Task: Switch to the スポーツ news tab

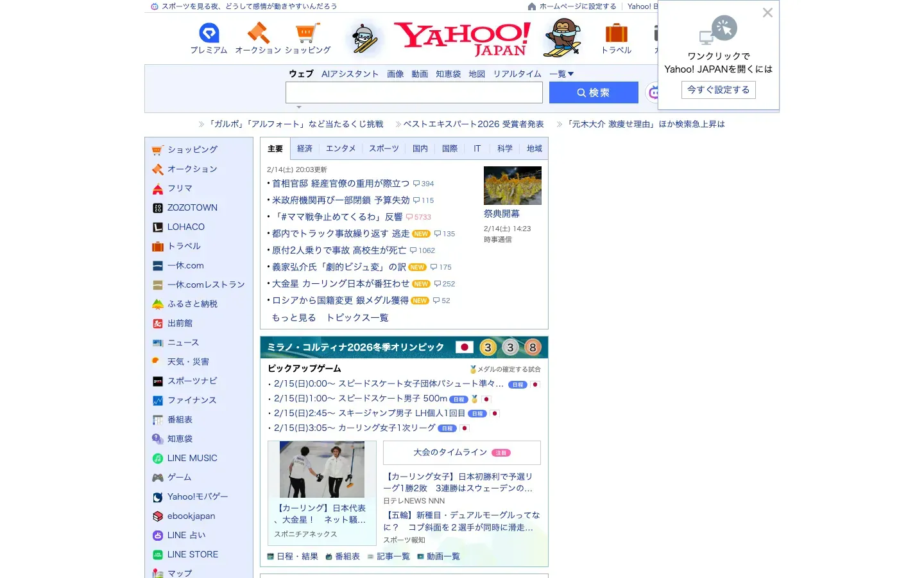Action: pyautogui.click(x=383, y=148)
